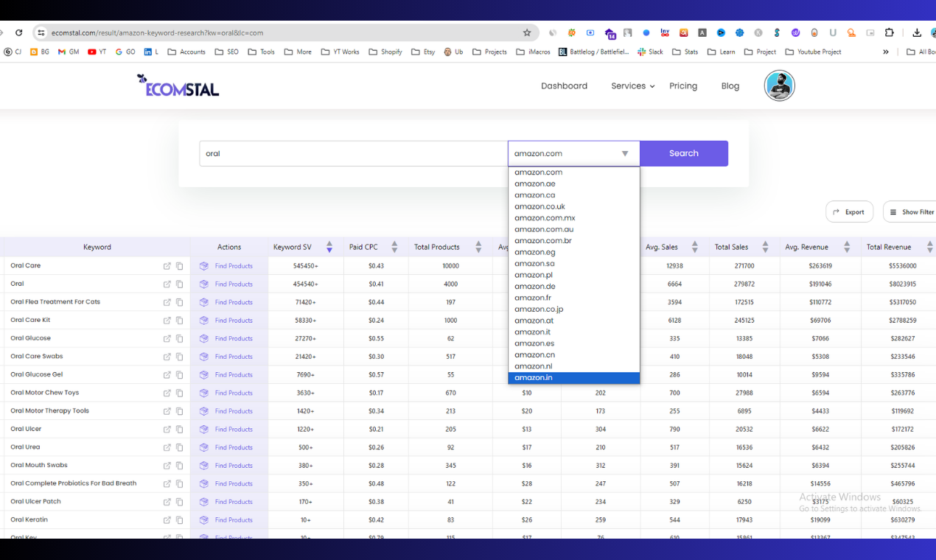Select amazon.in from the marketplace list

click(573, 378)
